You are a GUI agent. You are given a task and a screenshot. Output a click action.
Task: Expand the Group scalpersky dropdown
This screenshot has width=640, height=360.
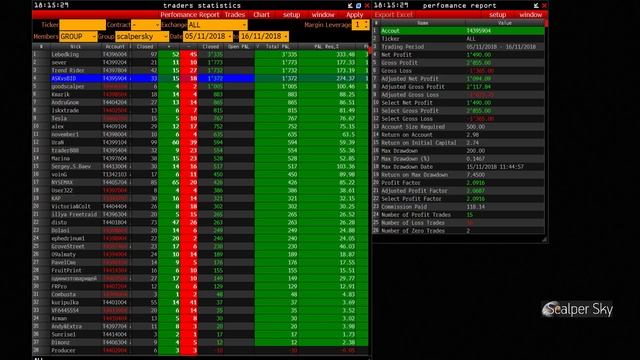point(142,36)
